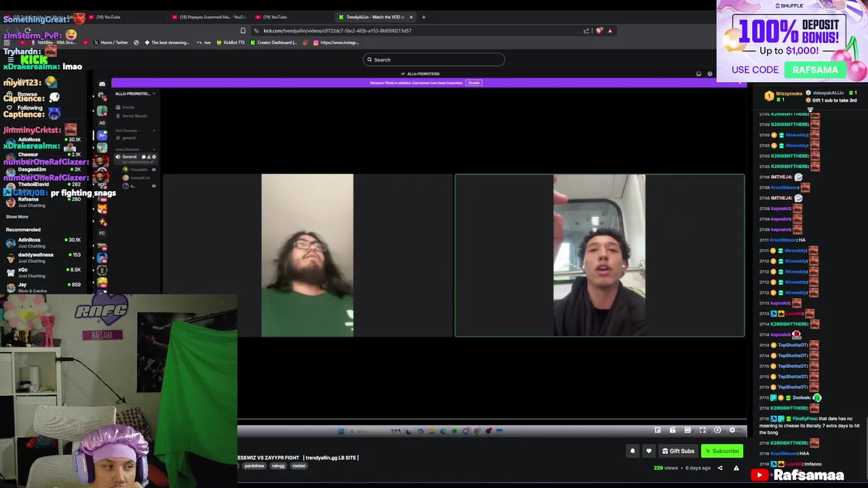Open the share icon below the video
The width and height of the screenshot is (868, 488).
(720, 468)
